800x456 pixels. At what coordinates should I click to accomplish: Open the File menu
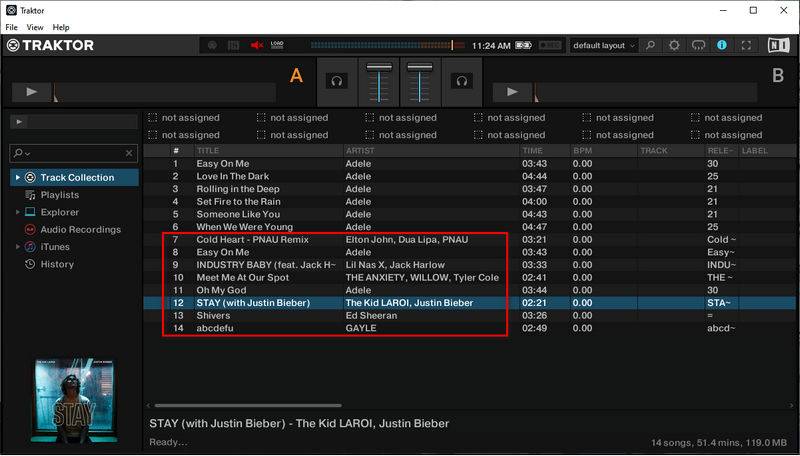11,28
